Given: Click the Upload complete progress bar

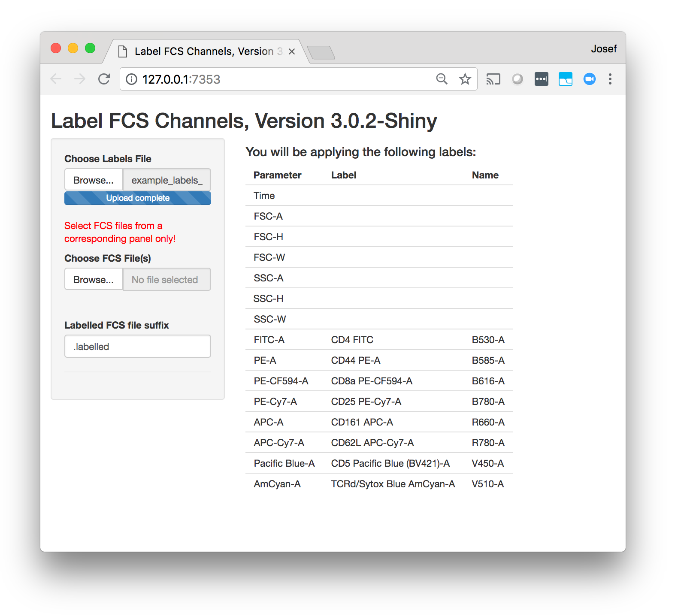Looking at the screenshot, I should point(138,198).
